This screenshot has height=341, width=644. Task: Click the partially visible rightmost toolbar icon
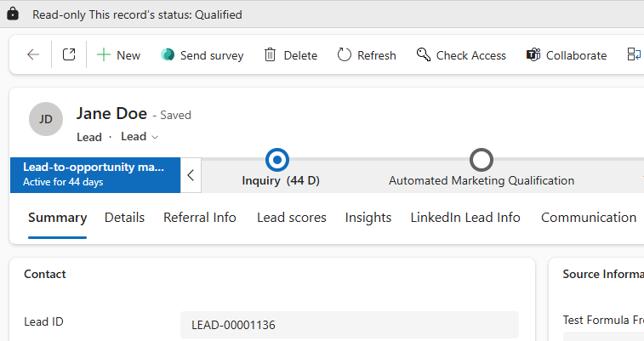coord(634,54)
